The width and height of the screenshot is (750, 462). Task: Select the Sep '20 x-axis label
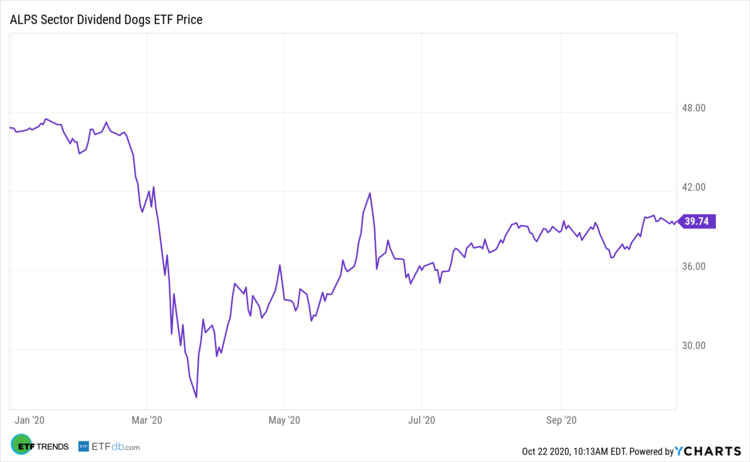point(562,420)
